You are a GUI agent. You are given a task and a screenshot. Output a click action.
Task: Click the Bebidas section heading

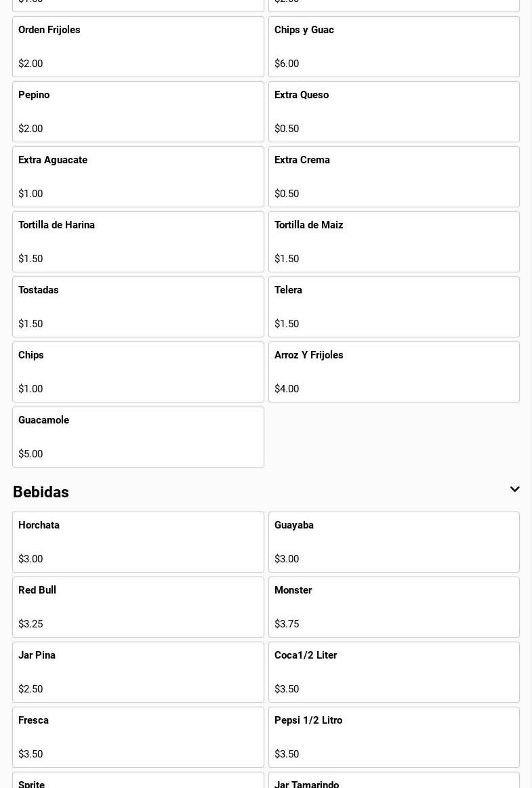[41, 492]
